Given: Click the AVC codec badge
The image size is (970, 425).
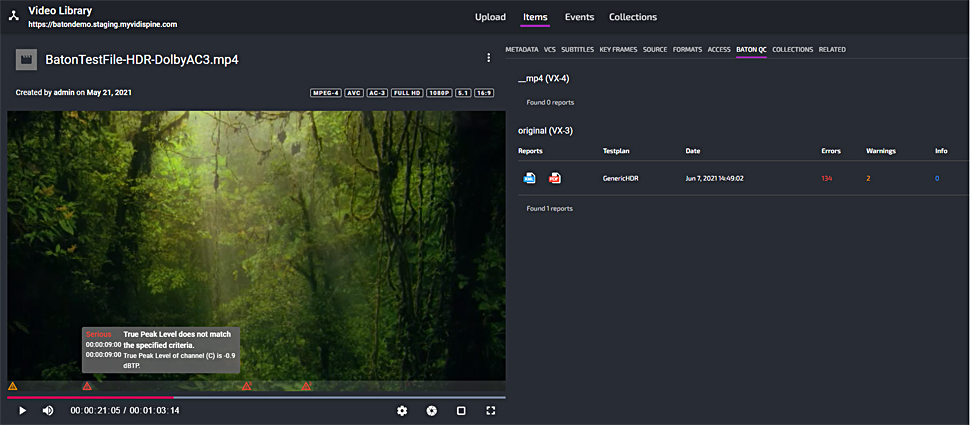Looking at the screenshot, I should 353,93.
